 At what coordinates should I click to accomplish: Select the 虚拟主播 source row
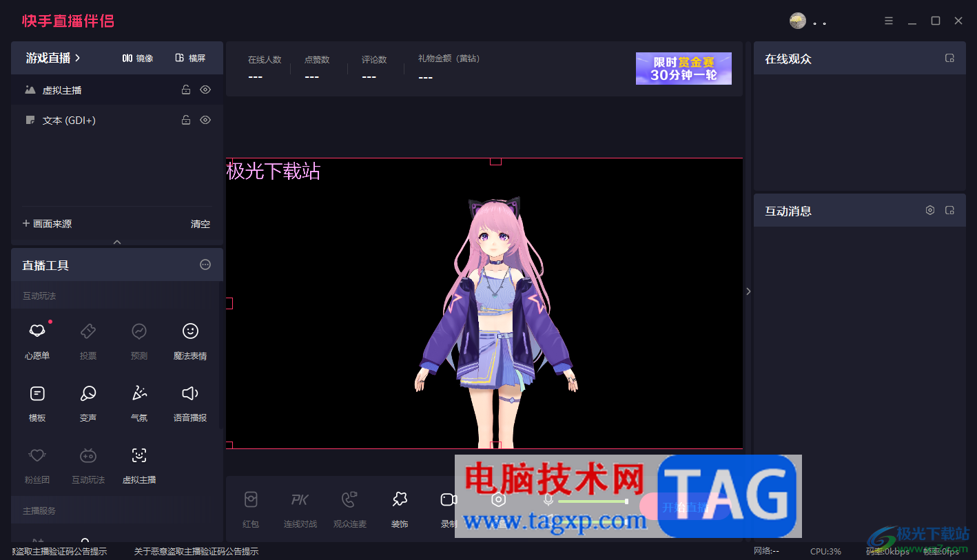[117, 90]
